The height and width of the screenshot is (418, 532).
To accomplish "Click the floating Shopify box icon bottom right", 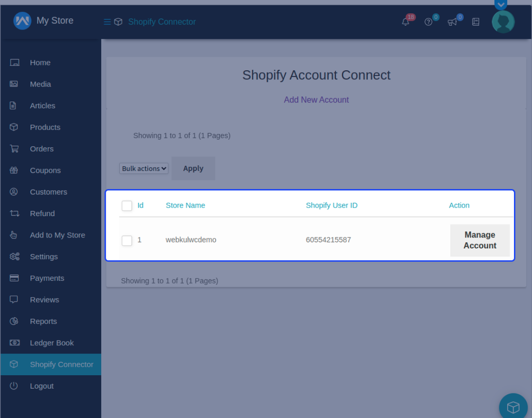I will pyautogui.click(x=513, y=407).
